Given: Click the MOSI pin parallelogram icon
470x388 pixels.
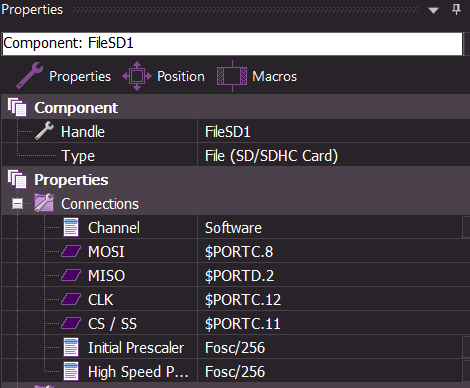Looking at the screenshot, I should point(71,251).
